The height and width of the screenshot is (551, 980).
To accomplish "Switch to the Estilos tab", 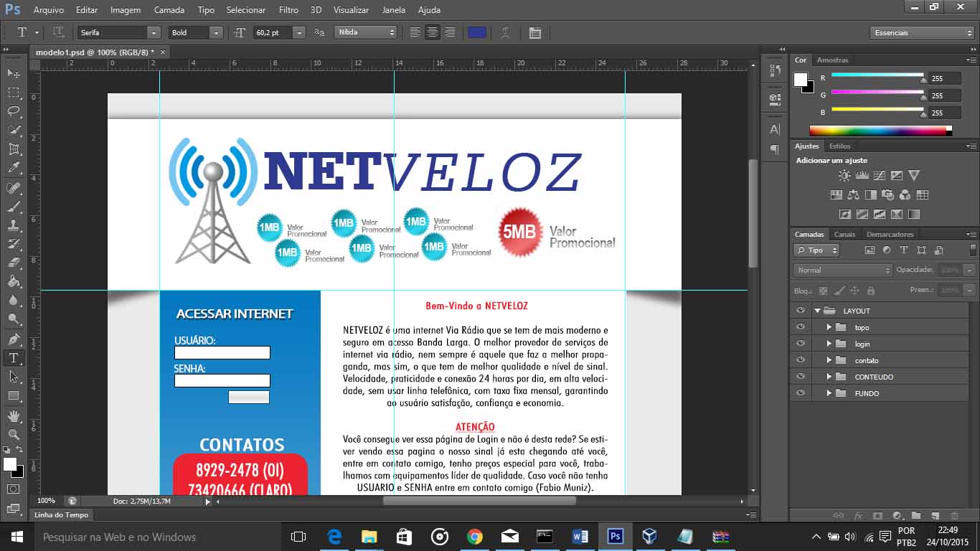I will (x=840, y=146).
